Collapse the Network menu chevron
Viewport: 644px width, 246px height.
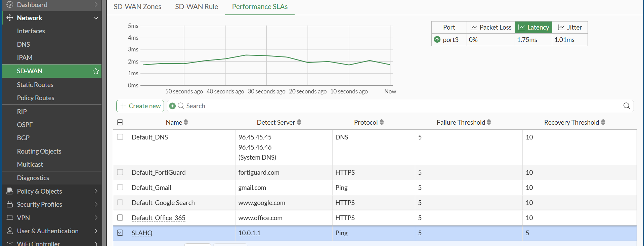coord(96,18)
